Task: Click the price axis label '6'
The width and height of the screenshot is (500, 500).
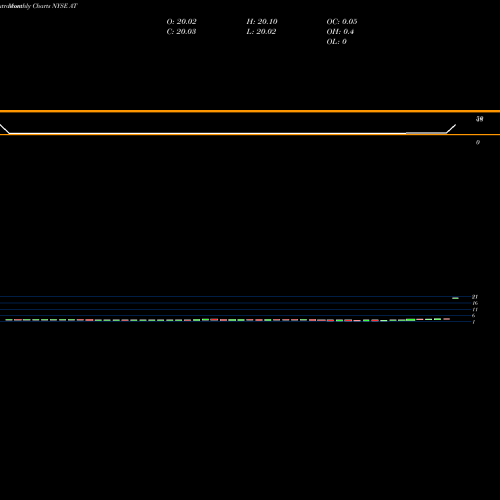Action: click(473, 315)
